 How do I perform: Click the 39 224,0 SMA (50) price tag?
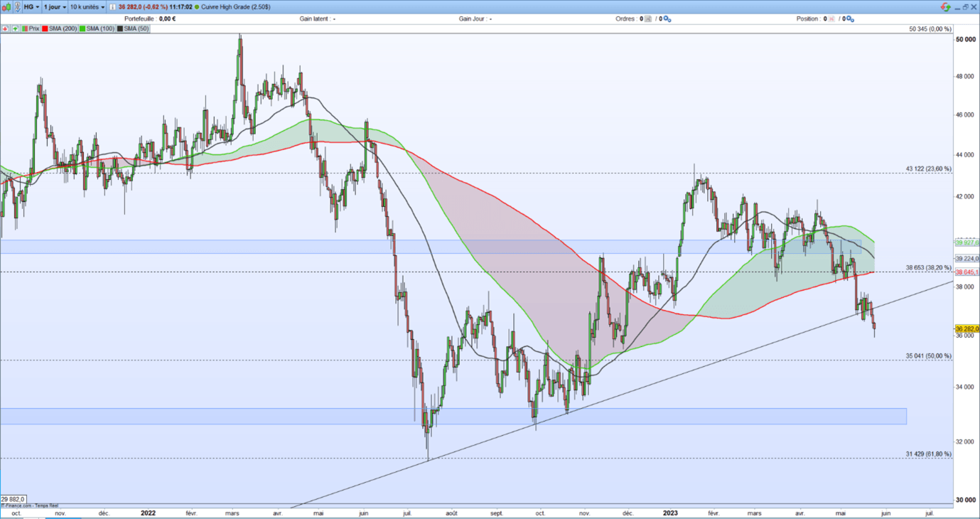(x=967, y=259)
